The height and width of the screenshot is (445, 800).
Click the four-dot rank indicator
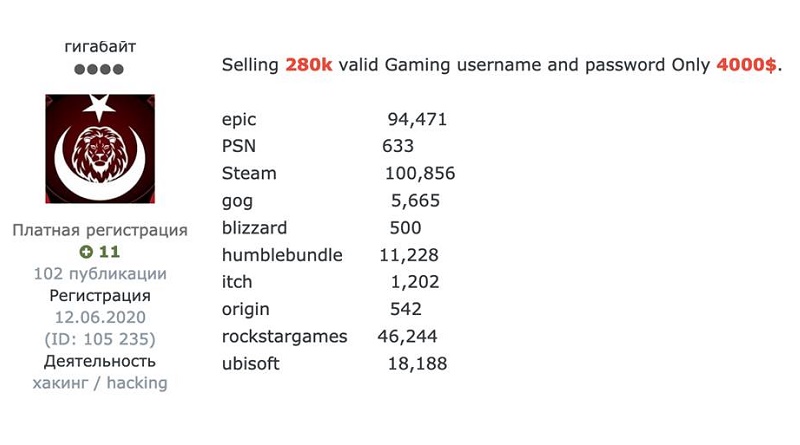[99, 69]
